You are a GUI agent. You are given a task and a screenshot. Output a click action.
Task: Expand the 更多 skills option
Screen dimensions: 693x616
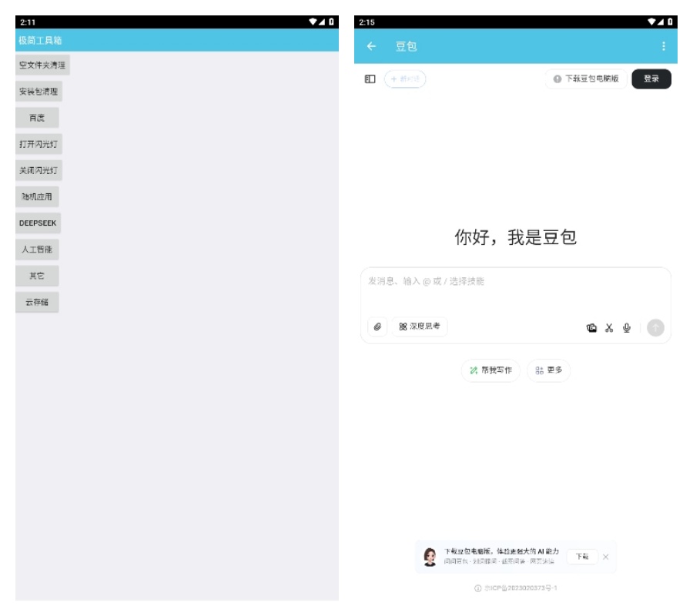pyautogui.click(x=548, y=370)
